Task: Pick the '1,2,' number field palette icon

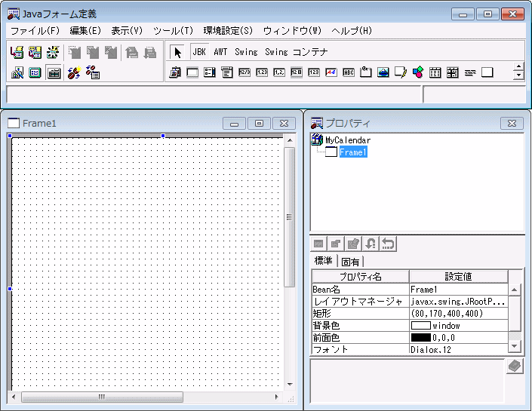Action: pyautogui.click(x=279, y=72)
